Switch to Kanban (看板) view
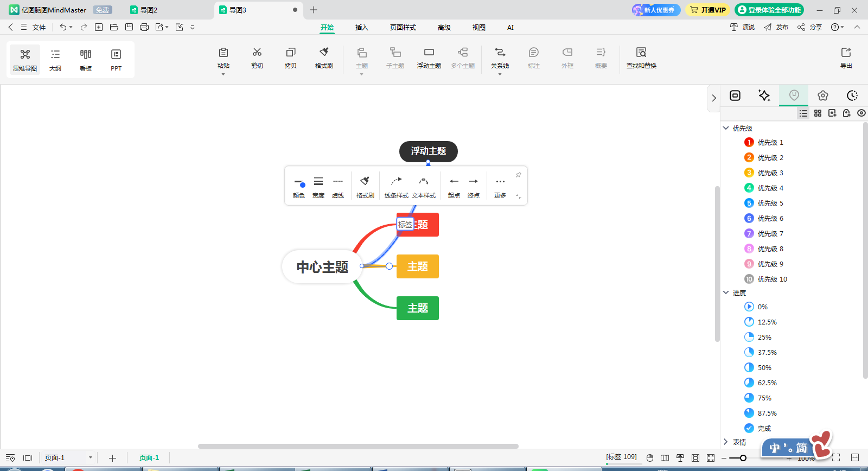This screenshot has width=868, height=471. tap(86, 60)
